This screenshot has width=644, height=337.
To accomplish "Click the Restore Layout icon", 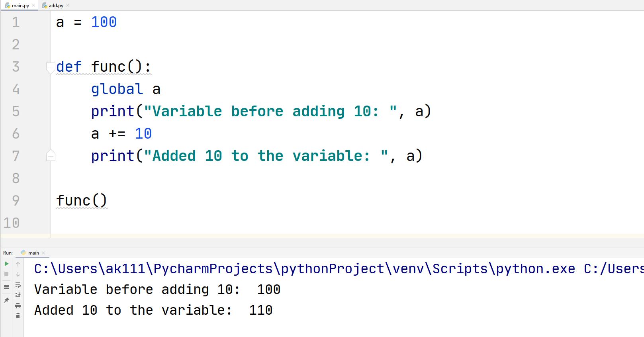I will pos(6,287).
